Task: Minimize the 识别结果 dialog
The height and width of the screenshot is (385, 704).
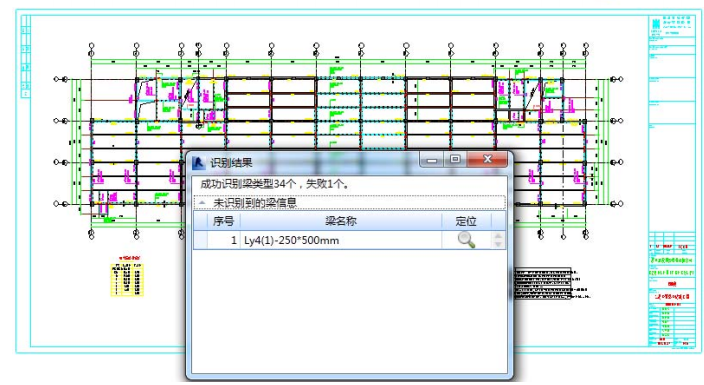Action: [431, 160]
